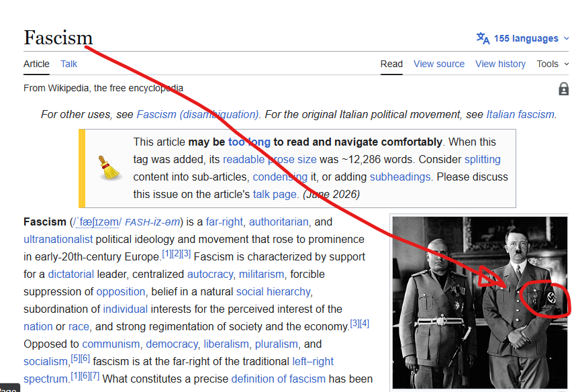This screenshot has width=572, height=392.
Task: Click the 'Fascism' article title heading
Action: 58,38
